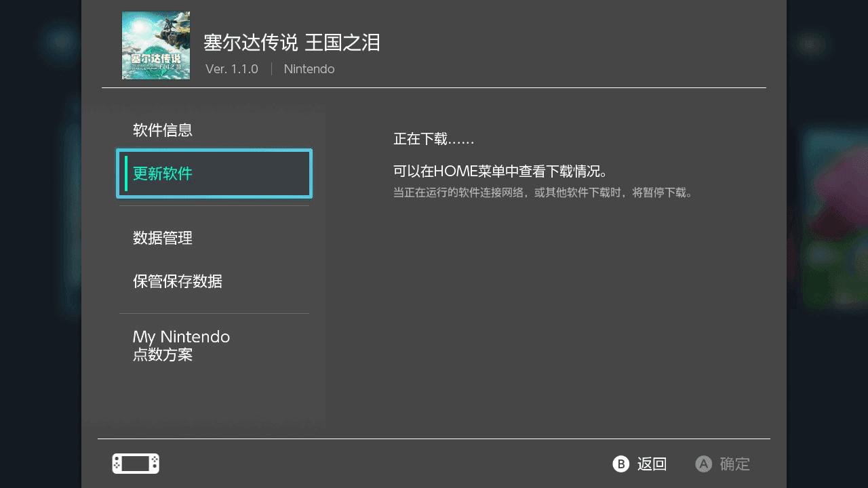The width and height of the screenshot is (868, 488).
Task: Click the A 确定 confirm button
Action: click(x=723, y=464)
